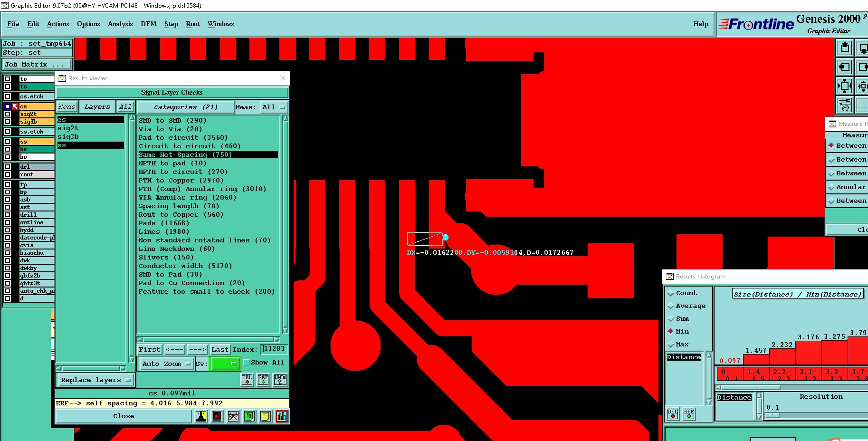Open the DFM menu
Image resolution: width=868 pixels, height=441 pixels.
tap(149, 24)
